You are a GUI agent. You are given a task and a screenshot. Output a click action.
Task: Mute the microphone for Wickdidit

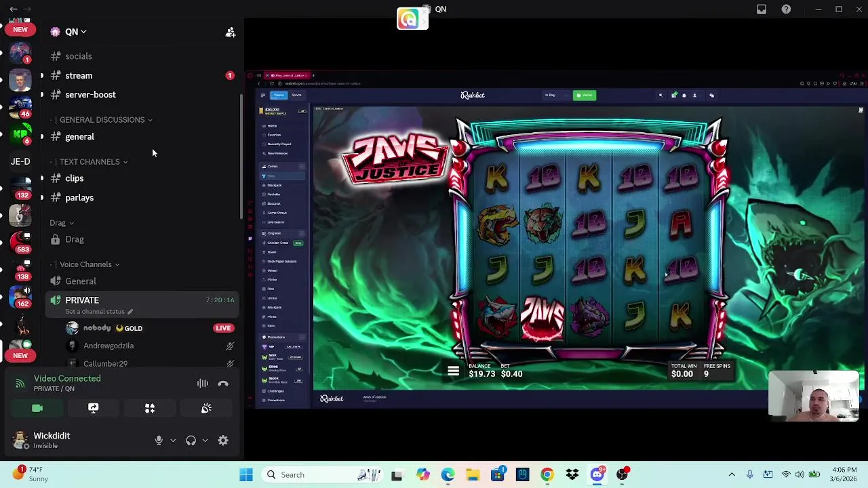tap(159, 441)
